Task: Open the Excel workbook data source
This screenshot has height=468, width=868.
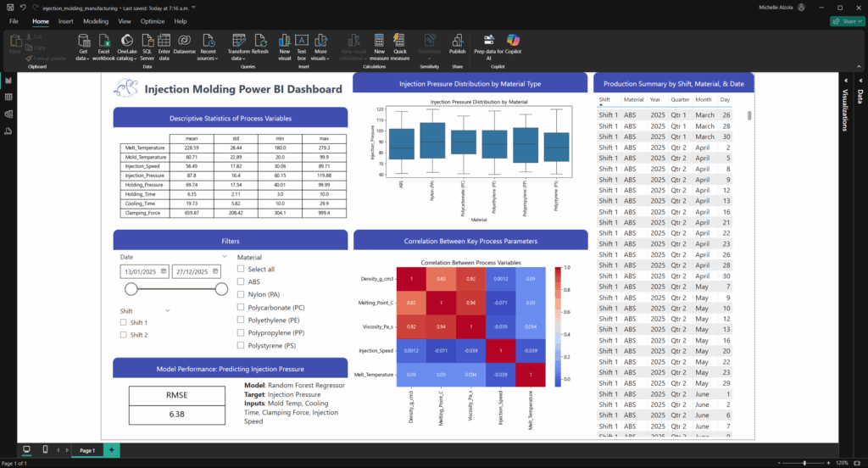Action: click(x=103, y=44)
